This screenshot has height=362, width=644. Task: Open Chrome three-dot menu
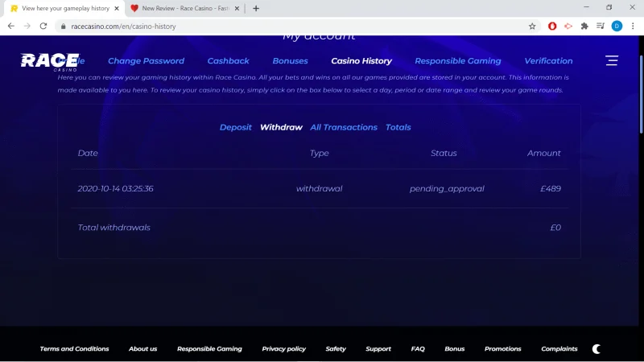633,27
